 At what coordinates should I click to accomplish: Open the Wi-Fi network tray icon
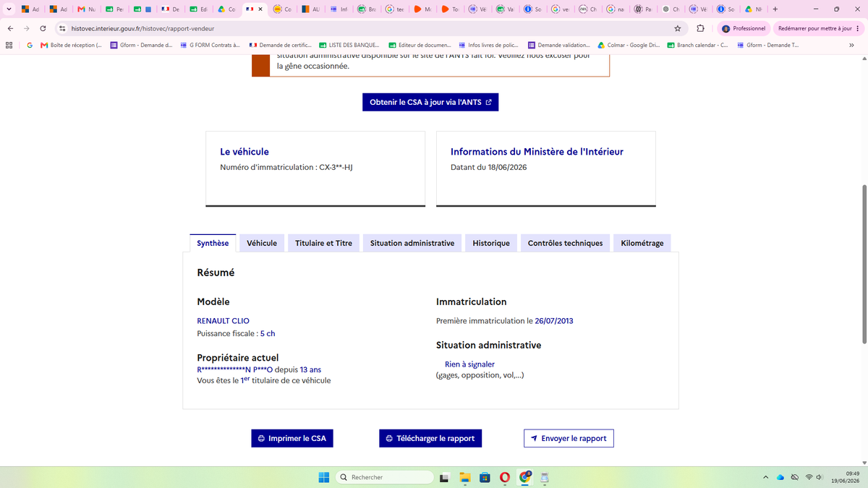[x=809, y=477]
